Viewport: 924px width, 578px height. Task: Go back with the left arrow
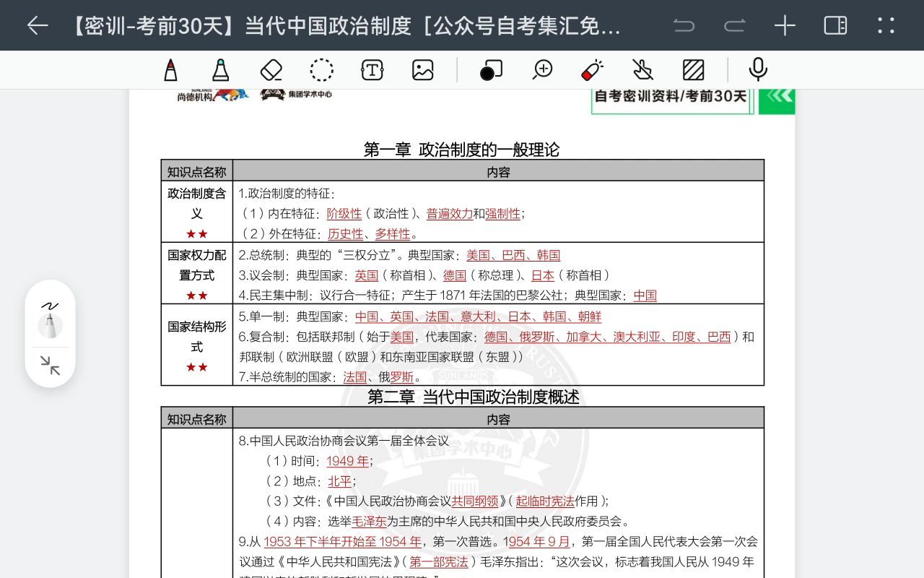tap(38, 26)
